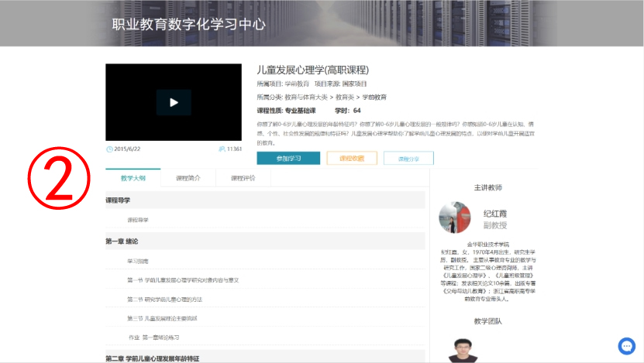Click the 课程收藏 button
This screenshot has height=363, width=644.
(x=352, y=159)
